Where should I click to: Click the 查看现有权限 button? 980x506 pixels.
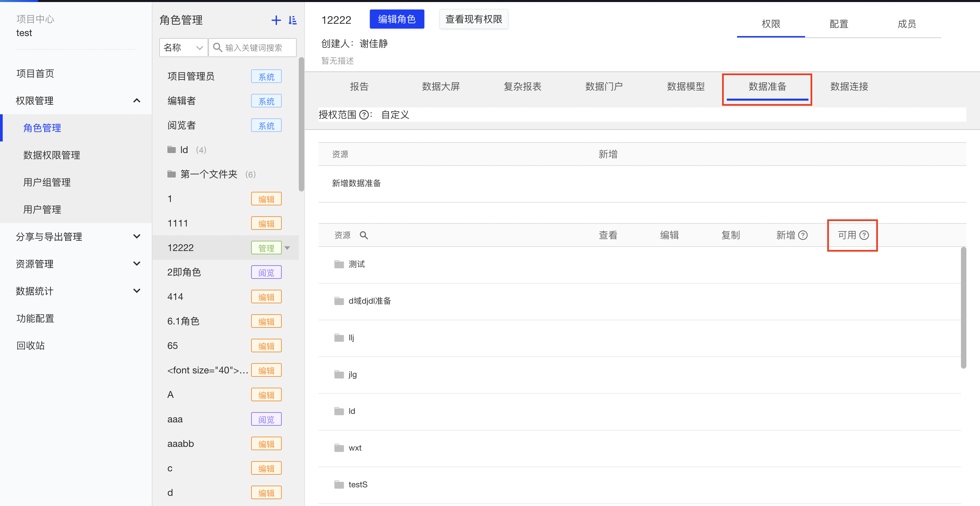474,19
